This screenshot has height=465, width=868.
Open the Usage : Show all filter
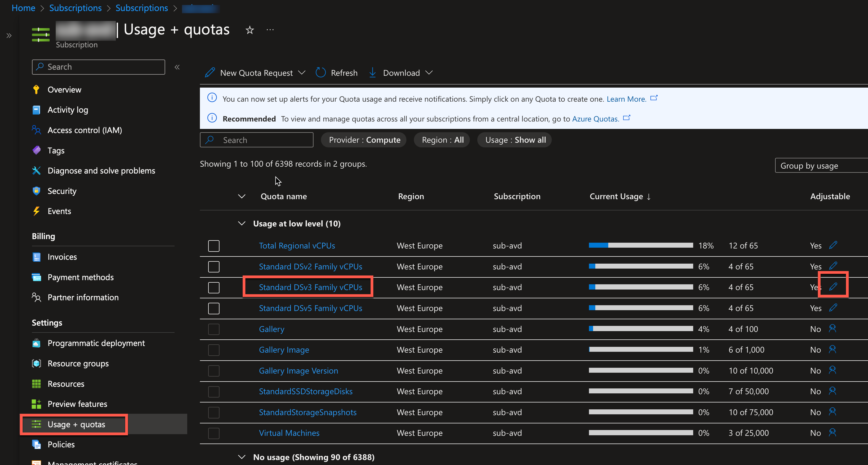[515, 140]
